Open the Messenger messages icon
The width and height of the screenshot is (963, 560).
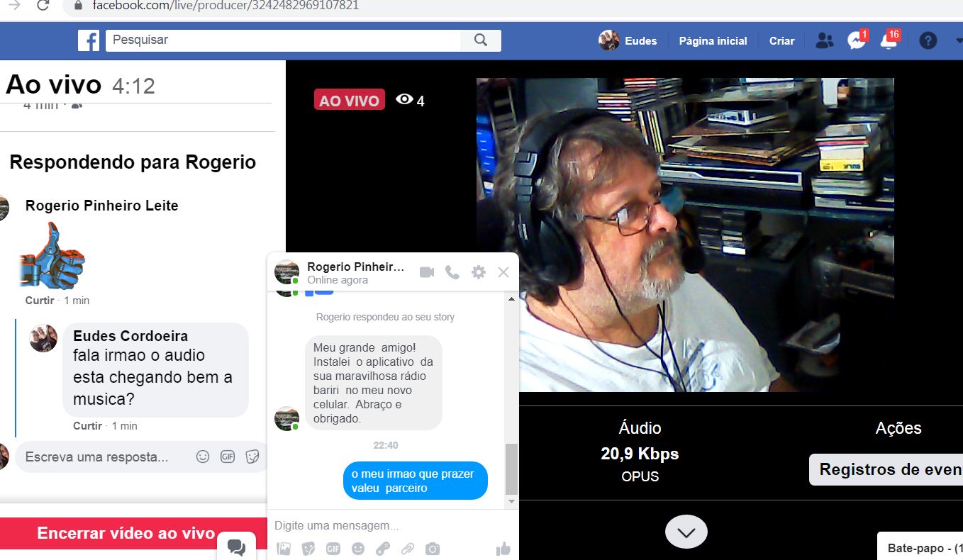(x=857, y=41)
